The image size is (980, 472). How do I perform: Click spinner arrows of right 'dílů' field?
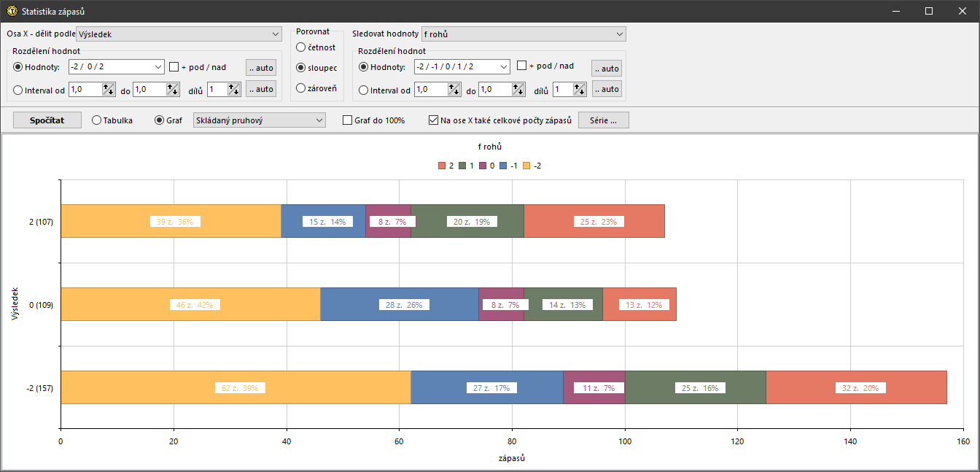click(580, 89)
